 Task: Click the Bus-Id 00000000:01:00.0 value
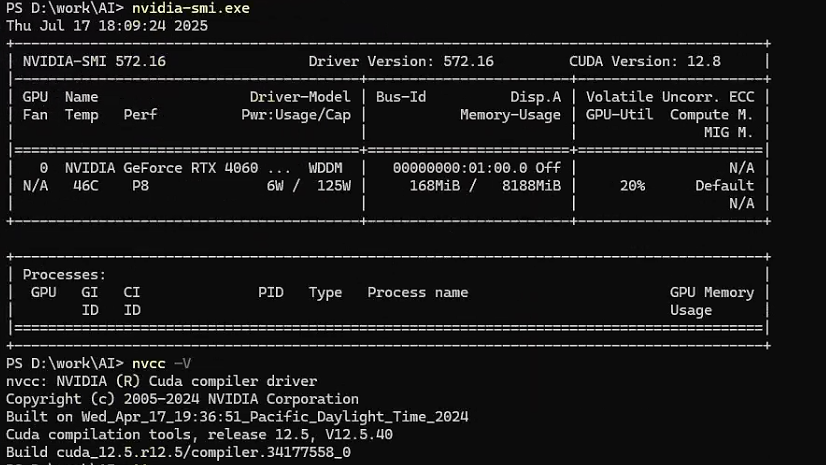(x=464, y=168)
